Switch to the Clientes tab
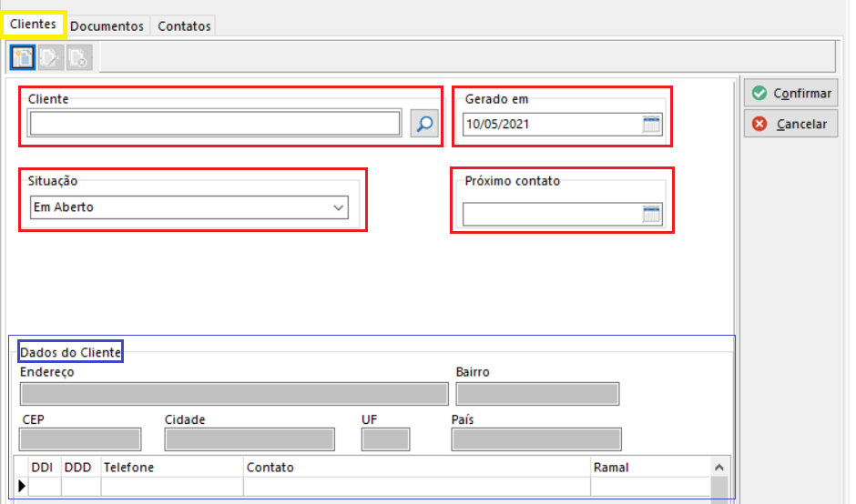 34,25
